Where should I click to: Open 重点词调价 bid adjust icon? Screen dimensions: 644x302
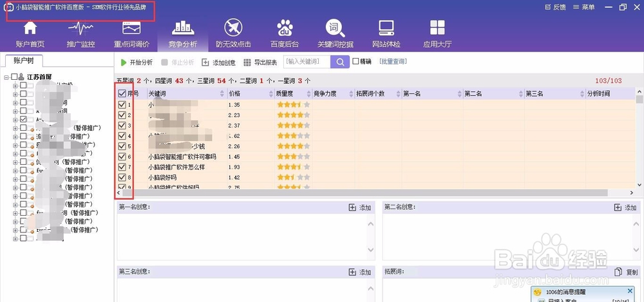[131, 28]
